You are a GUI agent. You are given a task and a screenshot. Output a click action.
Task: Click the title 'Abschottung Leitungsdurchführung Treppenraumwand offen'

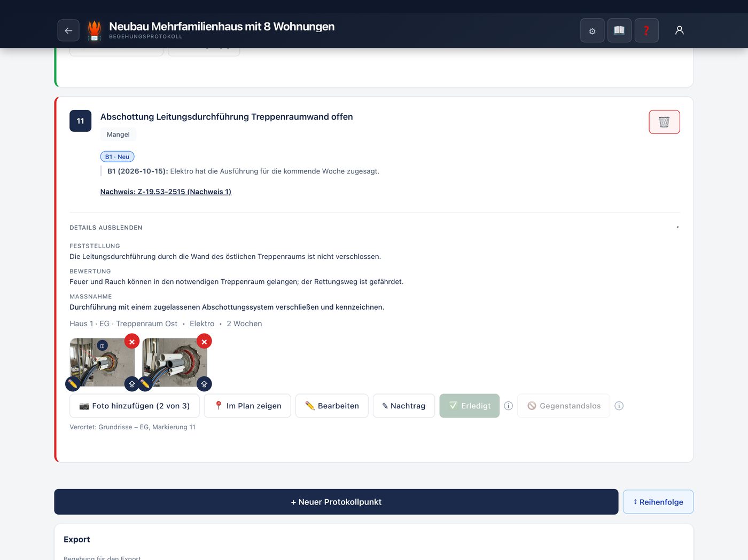click(227, 117)
